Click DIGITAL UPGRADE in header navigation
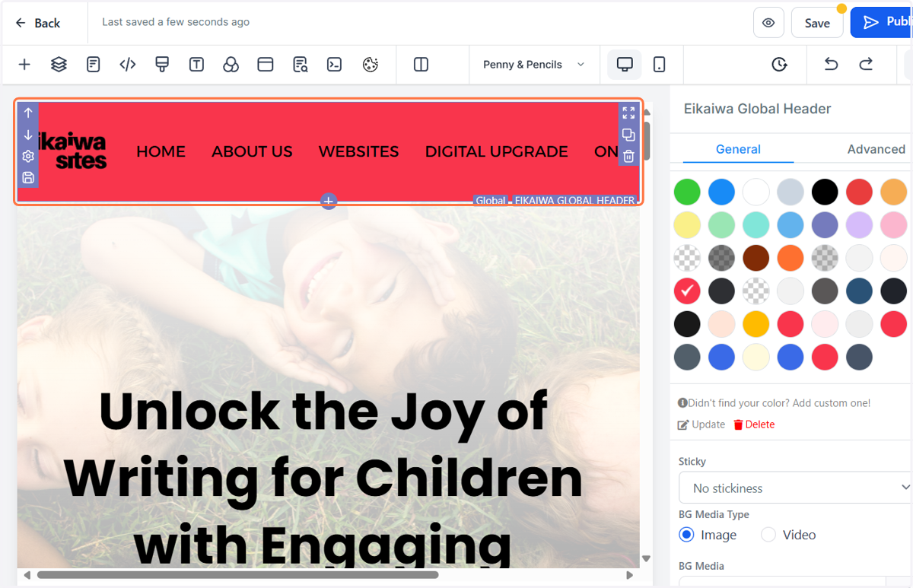The width and height of the screenshot is (913, 588). (496, 151)
